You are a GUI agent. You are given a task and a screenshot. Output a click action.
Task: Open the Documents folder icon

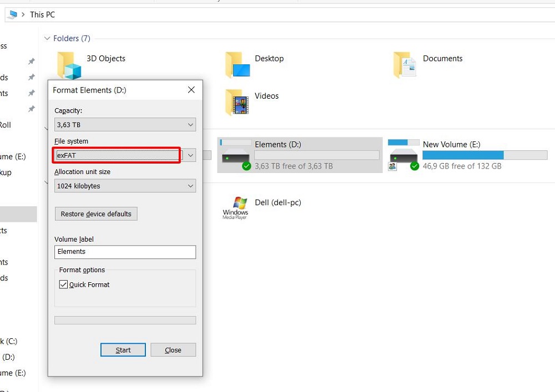click(405, 65)
